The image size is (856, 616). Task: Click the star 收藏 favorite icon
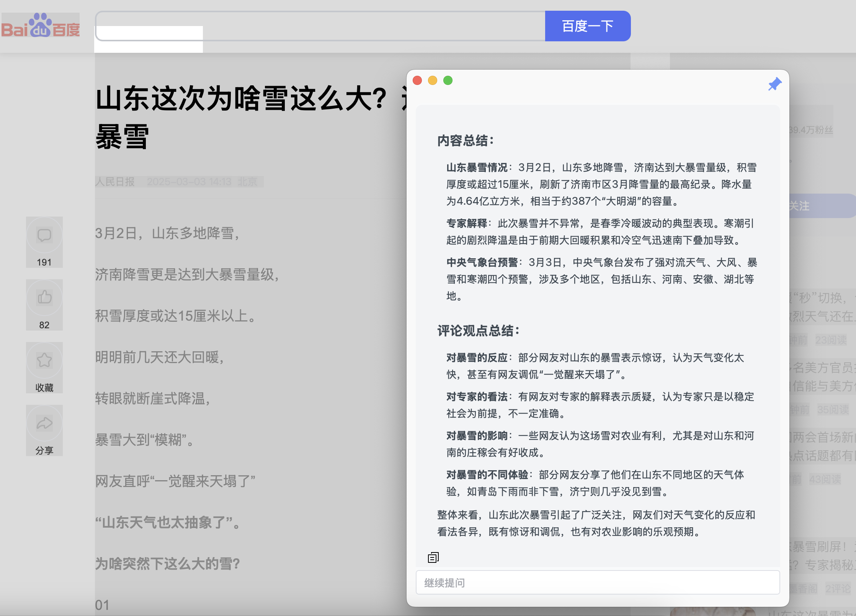click(44, 360)
